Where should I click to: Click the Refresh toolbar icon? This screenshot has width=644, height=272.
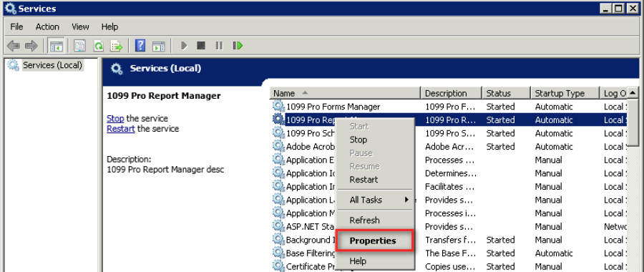[99, 46]
